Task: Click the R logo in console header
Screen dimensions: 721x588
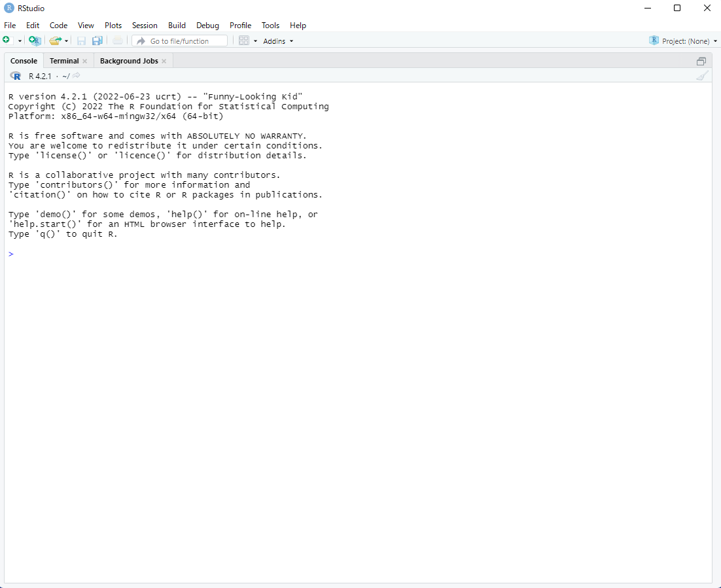Action: (x=16, y=76)
